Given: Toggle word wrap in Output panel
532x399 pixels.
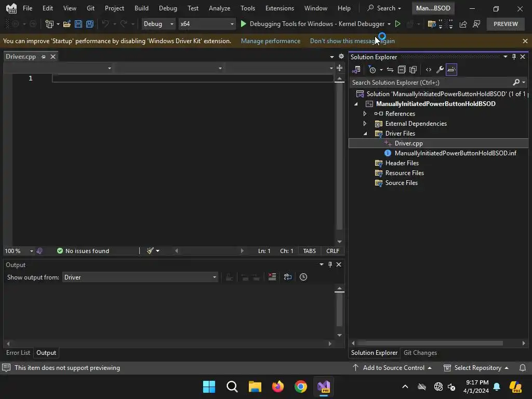Looking at the screenshot, I should pyautogui.click(x=288, y=277).
